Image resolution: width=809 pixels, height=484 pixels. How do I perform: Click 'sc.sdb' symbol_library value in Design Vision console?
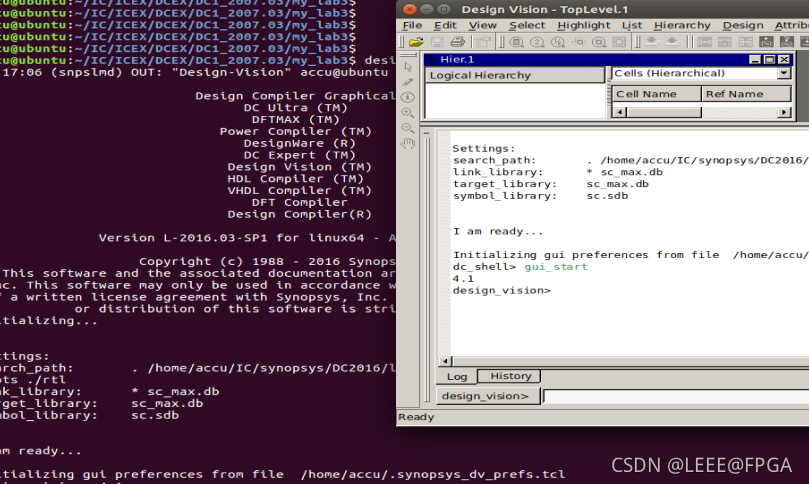[607, 196]
